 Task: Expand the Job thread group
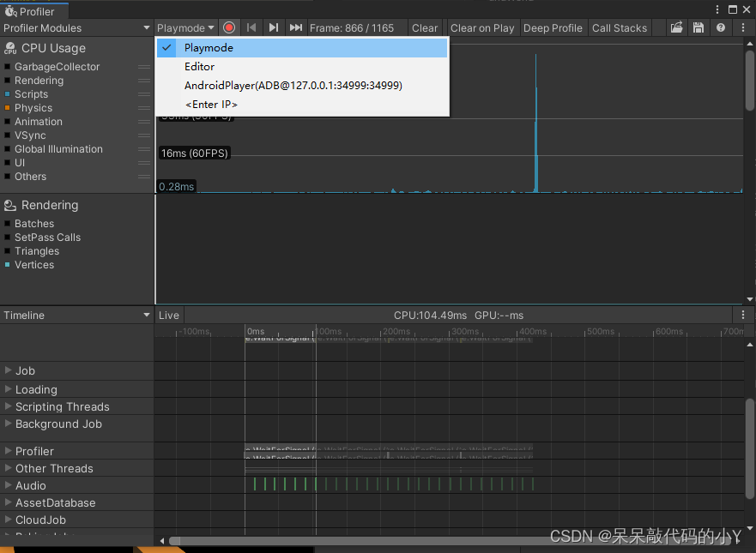coord(8,370)
